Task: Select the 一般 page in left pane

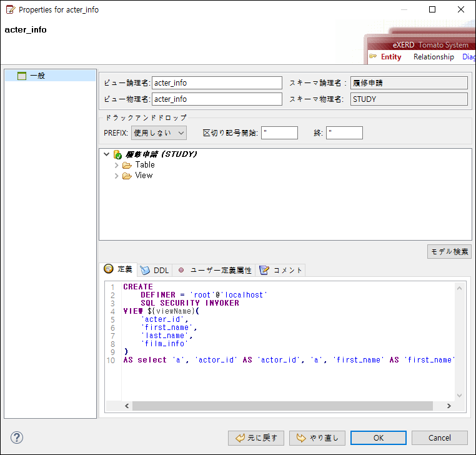Action: coord(51,76)
